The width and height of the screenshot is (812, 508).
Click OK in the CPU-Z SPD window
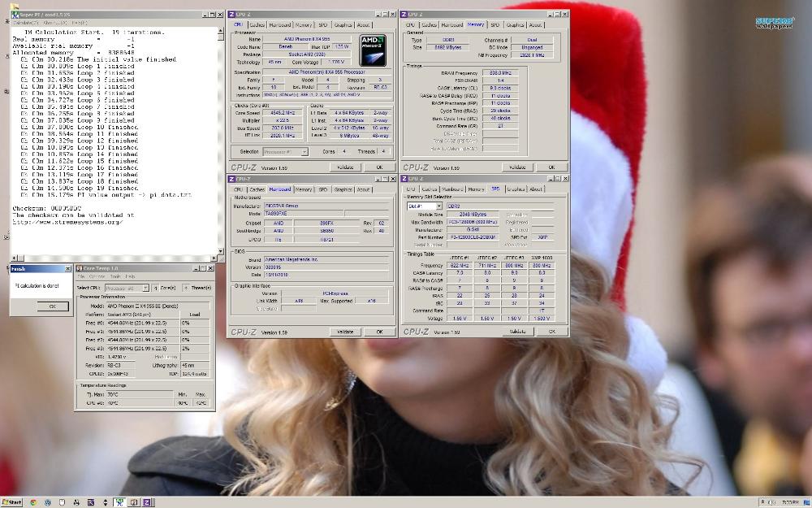coord(551,332)
